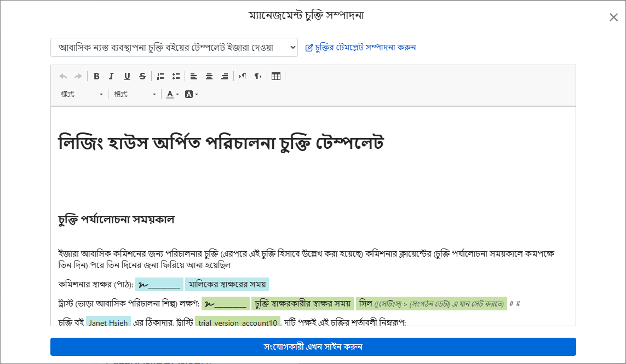Undo the last edit in the toolbar
The image size is (626, 364).
click(x=63, y=76)
